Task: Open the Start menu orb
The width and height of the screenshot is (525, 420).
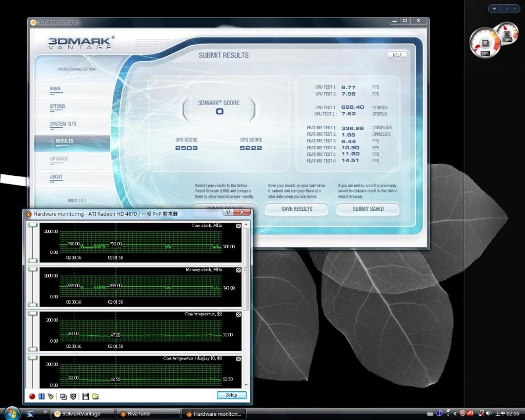Action: (x=12, y=413)
